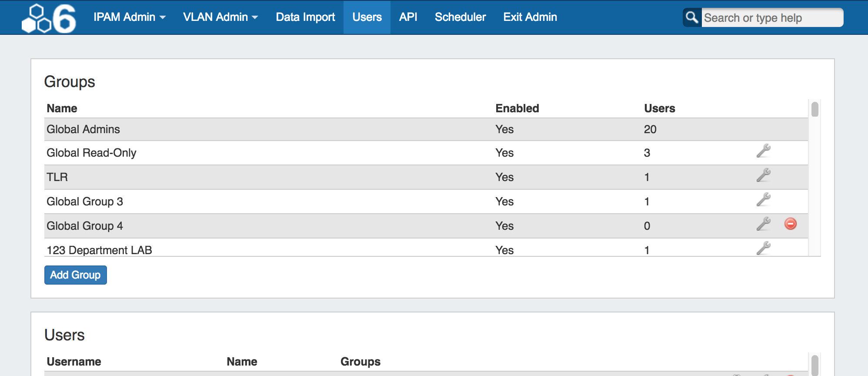The width and height of the screenshot is (868, 376).
Task: Open the API menu item
Action: coord(408,17)
